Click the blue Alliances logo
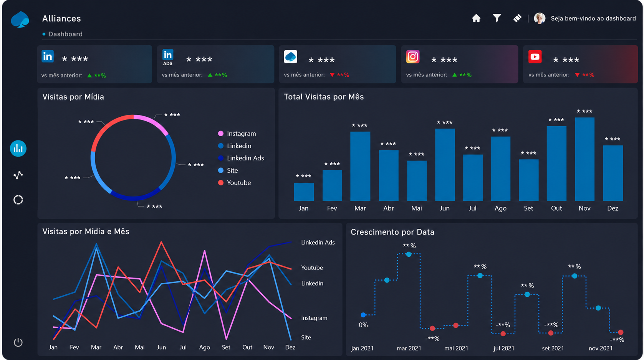 [20, 19]
